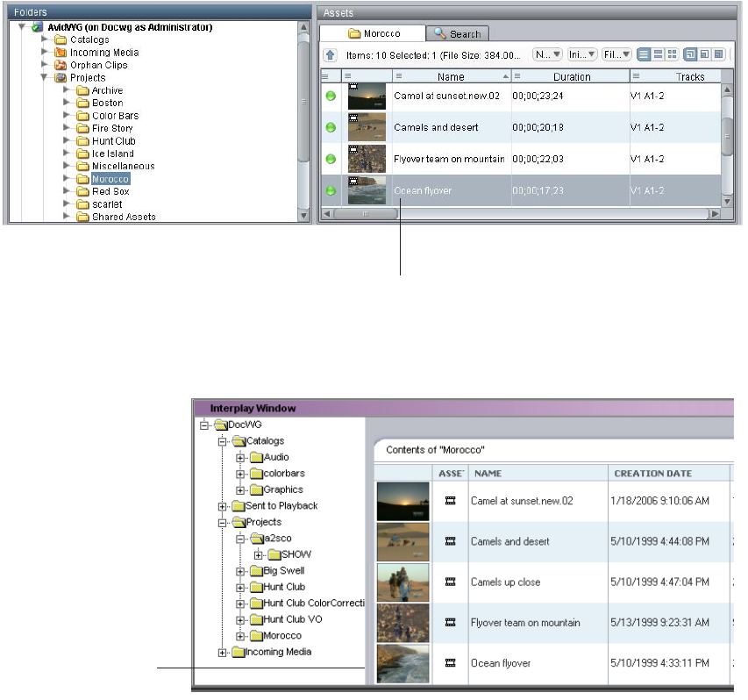The width and height of the screenshot is (748, 700).
Task: Click the Assets list vertical scrollbar thumb
Action: [x=727, y=137]
